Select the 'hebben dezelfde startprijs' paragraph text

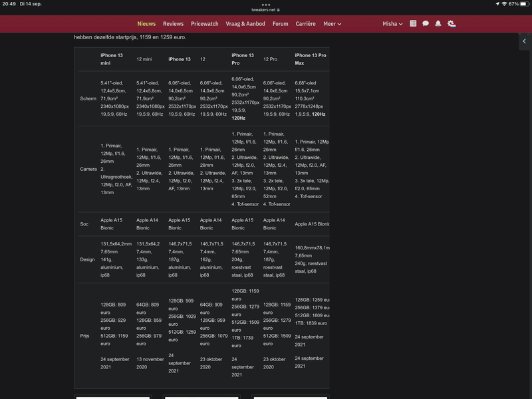click(x=130, y=37)
